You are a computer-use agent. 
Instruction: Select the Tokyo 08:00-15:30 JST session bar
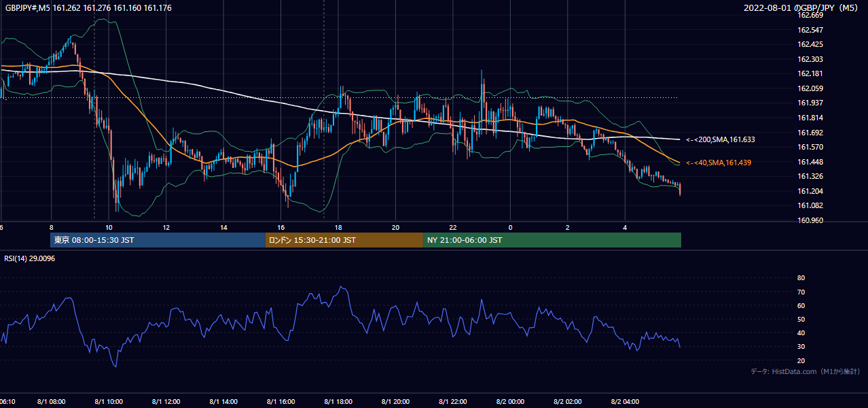click(158, 240)
